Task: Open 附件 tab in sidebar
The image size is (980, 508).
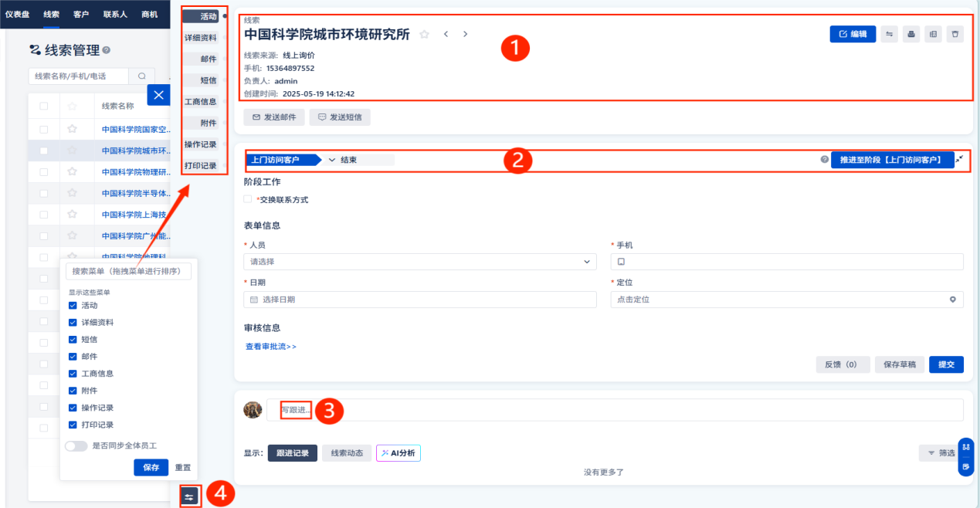Action: tap(208, 123)
